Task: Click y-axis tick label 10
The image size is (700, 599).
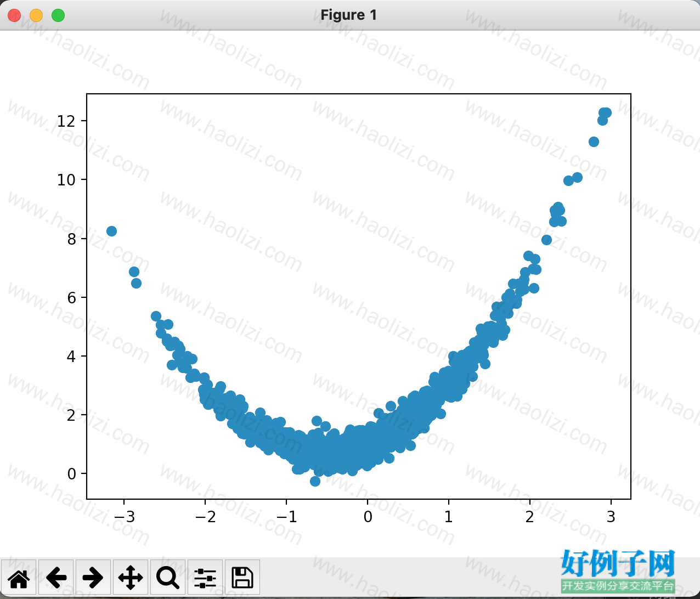Action: point(66,179)
